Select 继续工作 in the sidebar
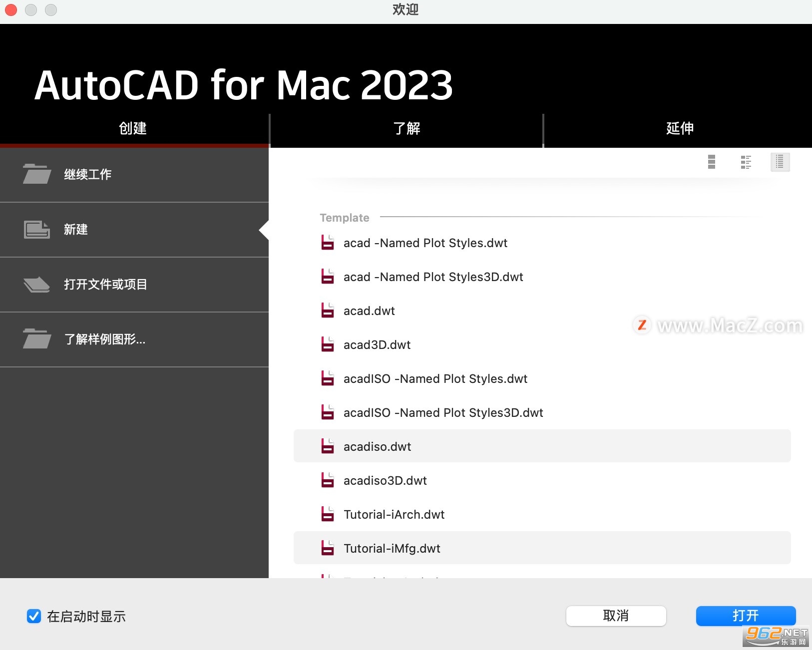This screenshot has height=650, width=812. 134,175
